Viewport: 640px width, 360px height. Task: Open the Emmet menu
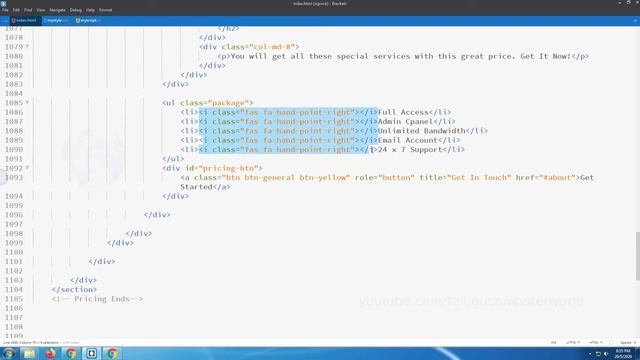coord(105,10)
